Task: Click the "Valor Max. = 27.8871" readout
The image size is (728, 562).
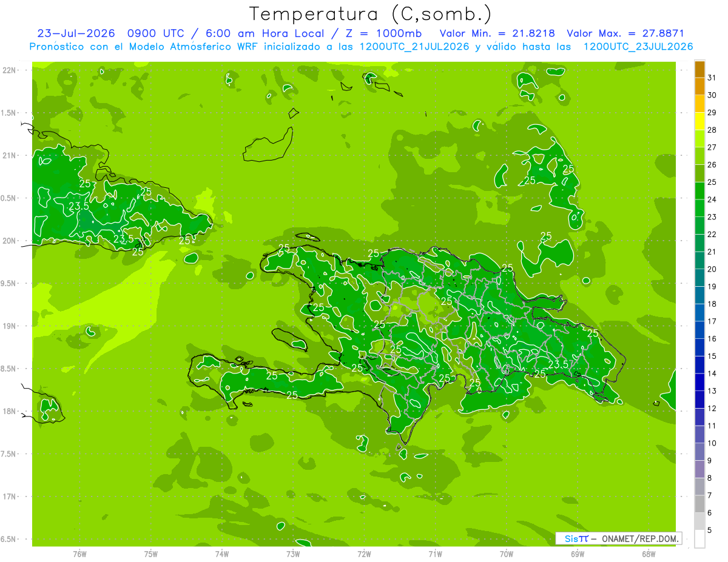Action: pos(625,33)
